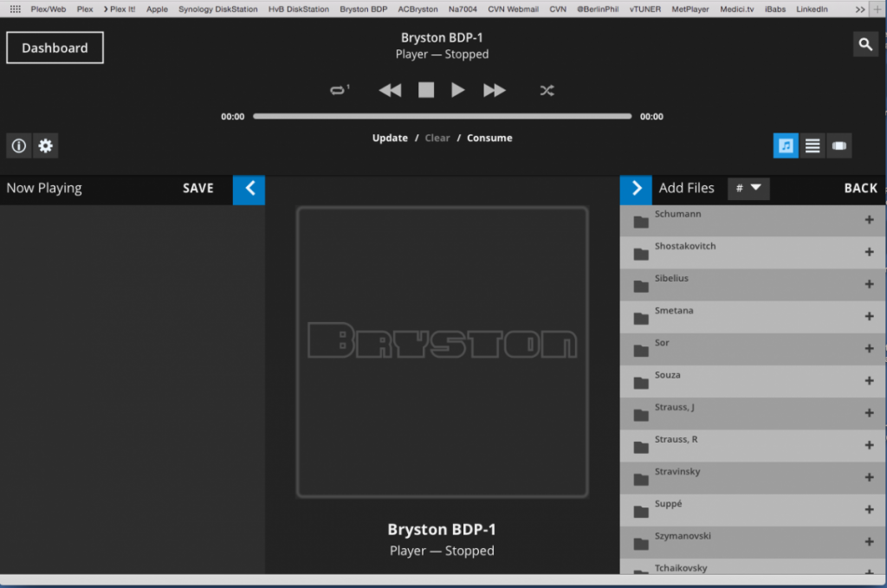The width and height of the screenshot is (887, 588).
Task: Open the Souza folder
Action: pos(753,382)
